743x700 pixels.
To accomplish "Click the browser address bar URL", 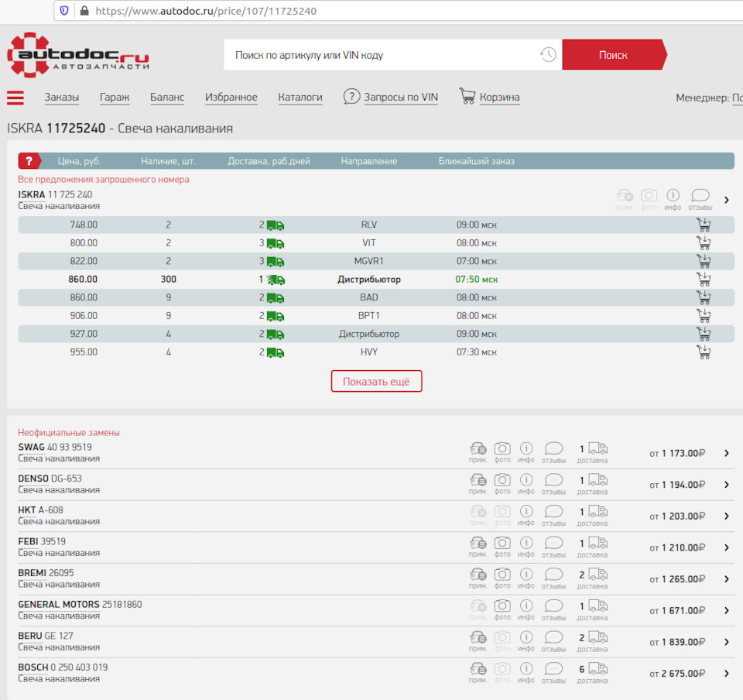I will tap(206, 11).
